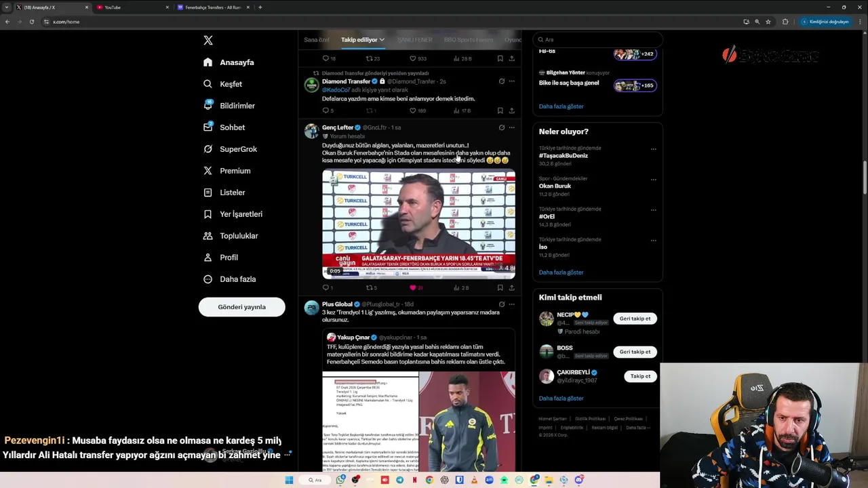
Task: Share the Diamond Transfer post
Action: coord(511,110)
